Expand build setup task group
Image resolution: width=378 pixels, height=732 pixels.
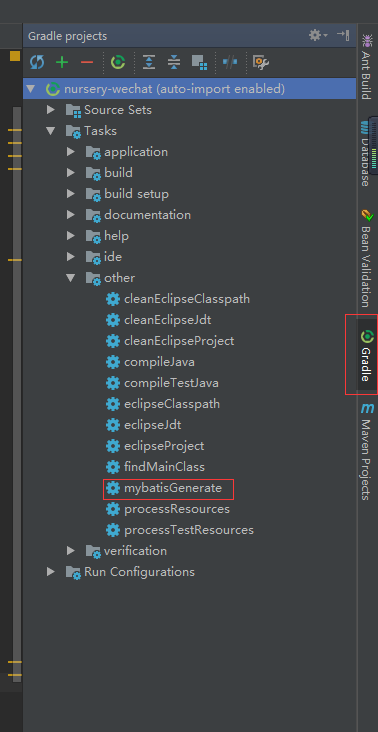click(71, 194)
